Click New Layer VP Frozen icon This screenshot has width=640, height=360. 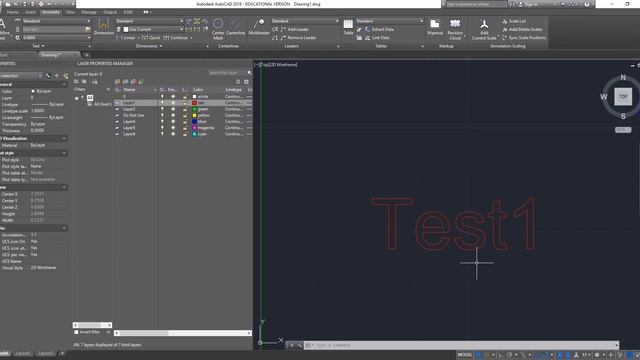[125, 82]
